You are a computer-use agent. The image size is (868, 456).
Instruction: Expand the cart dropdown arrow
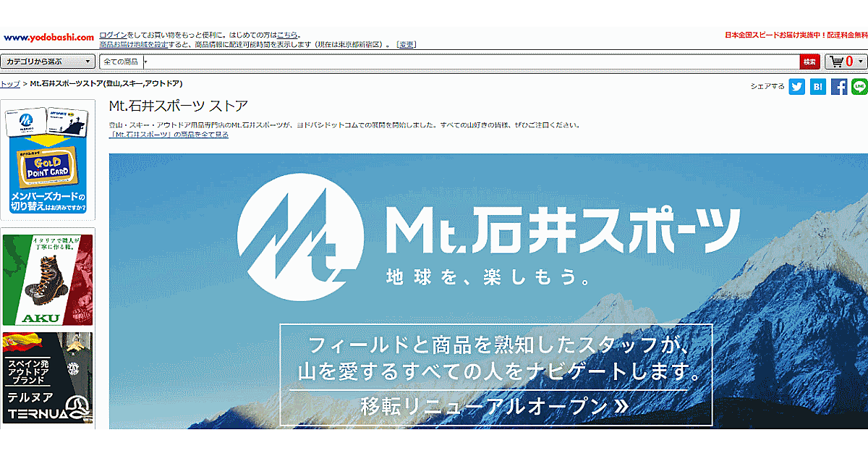[x=860, y=62]
